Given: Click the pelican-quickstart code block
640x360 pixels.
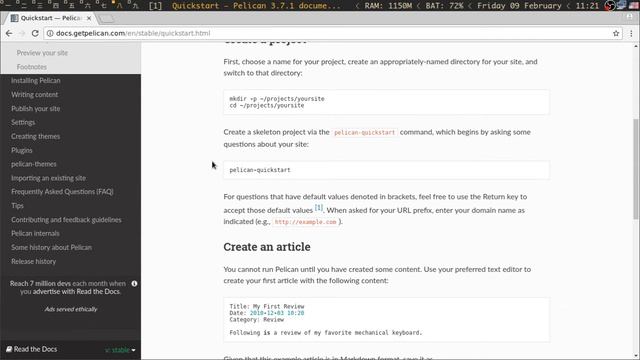Looking at the screenshot, I should tap(386, 170).
